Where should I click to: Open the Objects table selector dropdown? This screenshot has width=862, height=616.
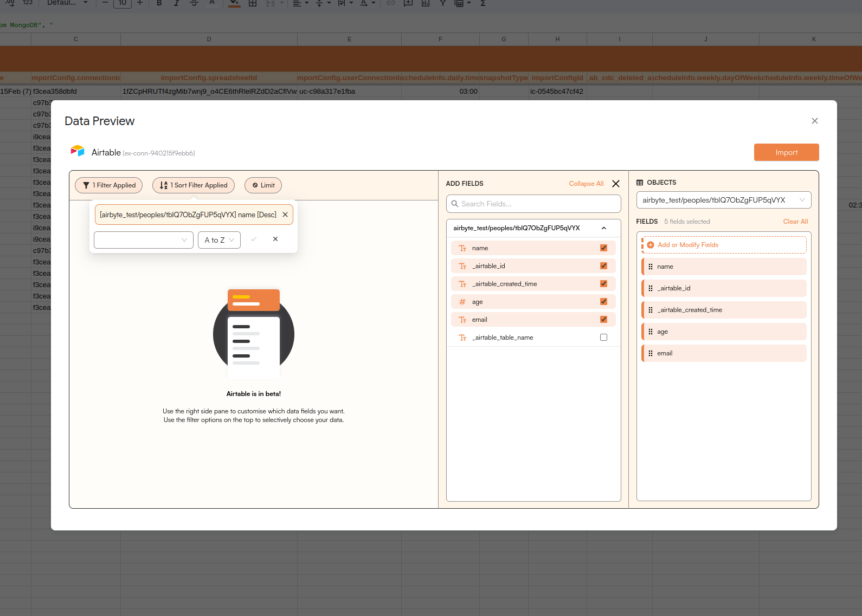pyautogui.click(x=723, y=200)
